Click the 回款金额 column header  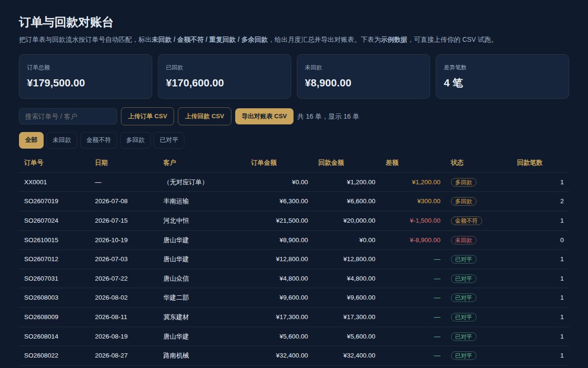pyautogui.click(x=331, y=163)
